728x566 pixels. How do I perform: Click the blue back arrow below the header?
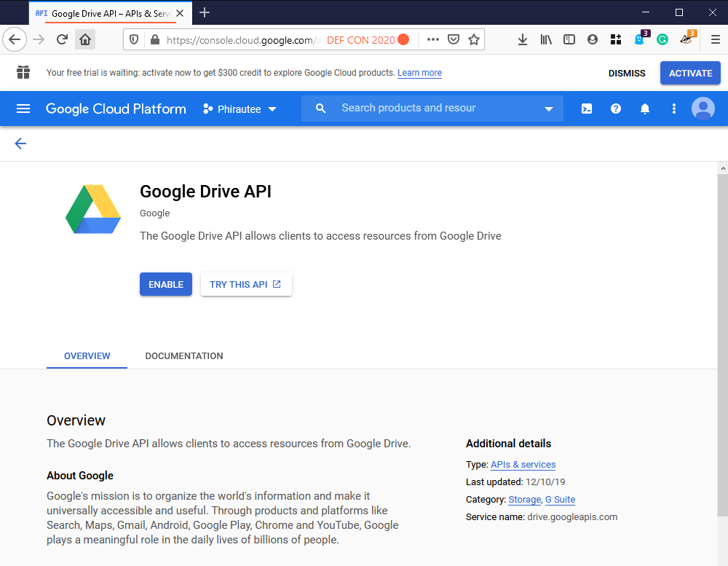tap(20, 144)
